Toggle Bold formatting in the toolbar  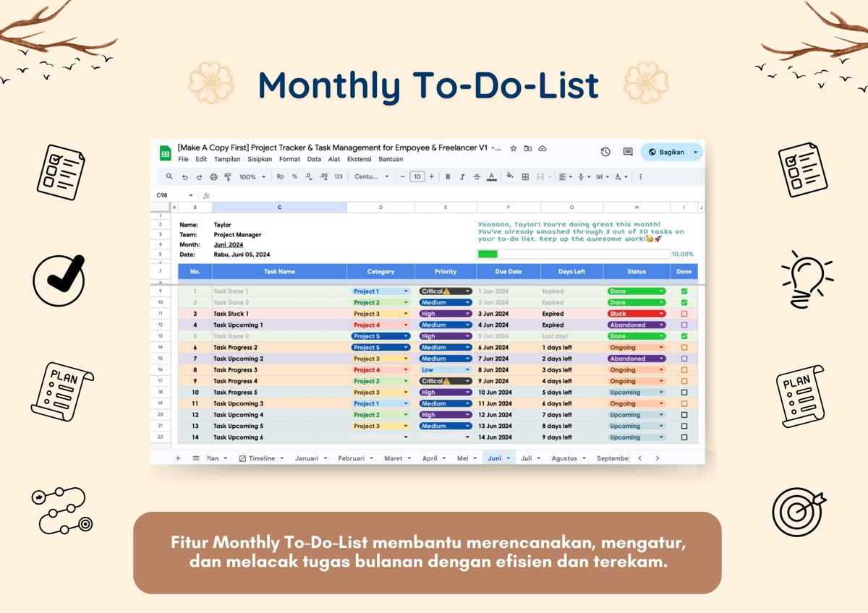(448, 176)
